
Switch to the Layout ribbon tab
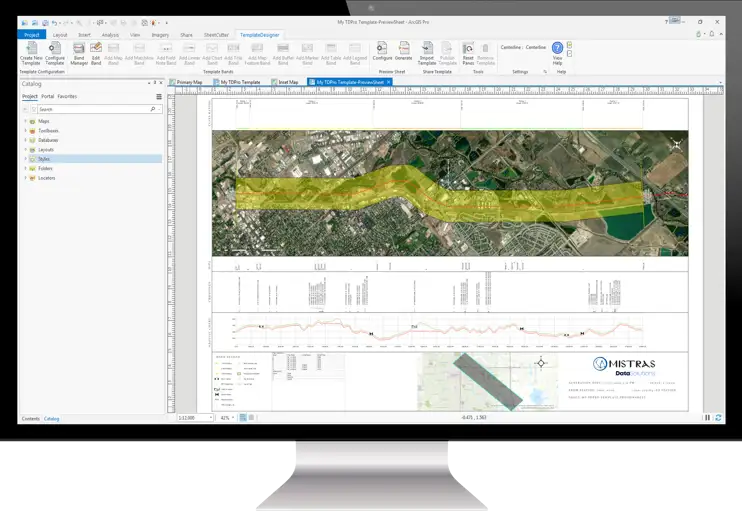pyautogui.click(x=60, y=35)
